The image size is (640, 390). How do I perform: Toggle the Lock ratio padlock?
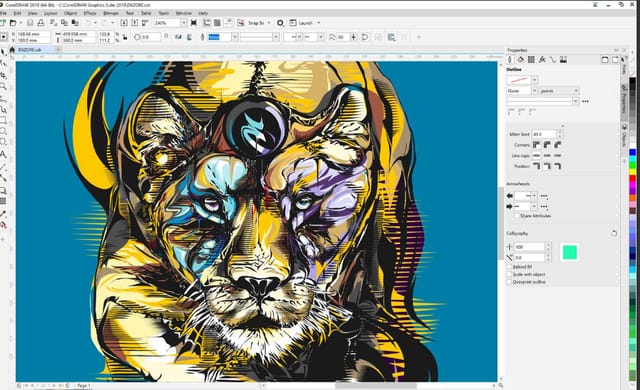coord(125,37)
